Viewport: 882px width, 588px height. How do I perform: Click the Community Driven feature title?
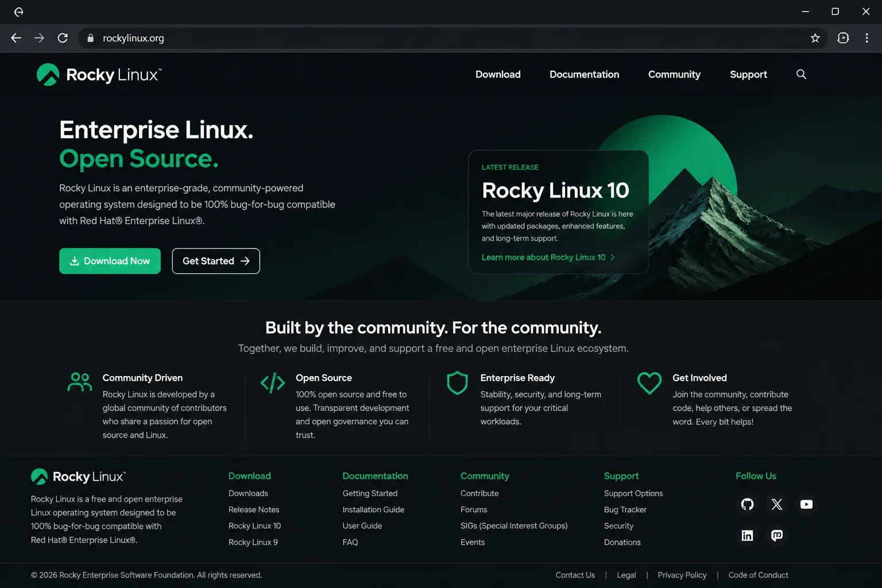pyautogui.click(x=142, y=378)
